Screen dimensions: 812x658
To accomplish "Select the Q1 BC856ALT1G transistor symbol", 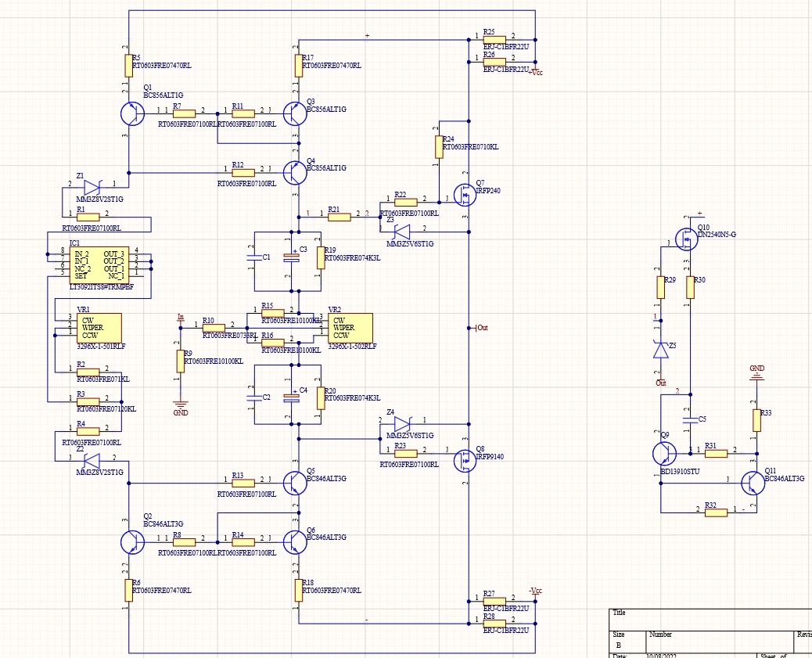I will (x=132, y=114).
